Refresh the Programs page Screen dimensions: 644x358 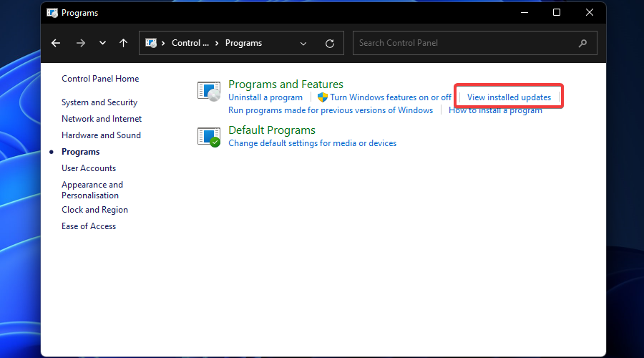(x=330, y=44)
